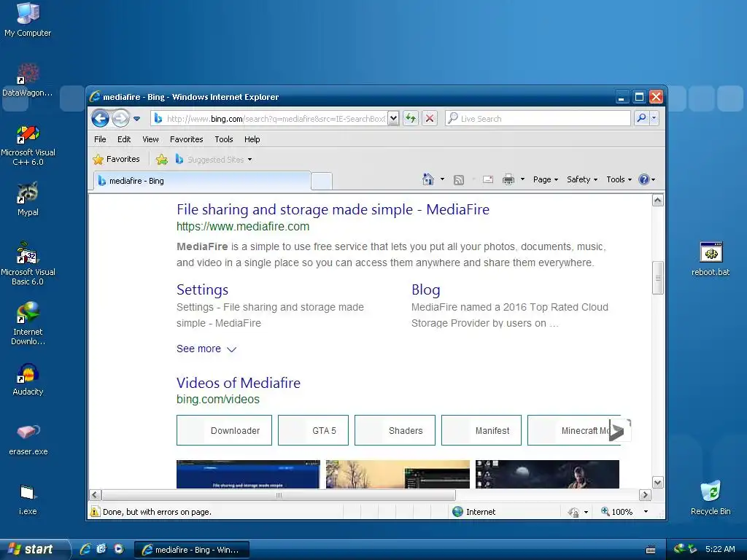Click the vertical scrollbar down arrow
Image resolution: width=747 pixels, height=560 pixels.
(658, 483)
